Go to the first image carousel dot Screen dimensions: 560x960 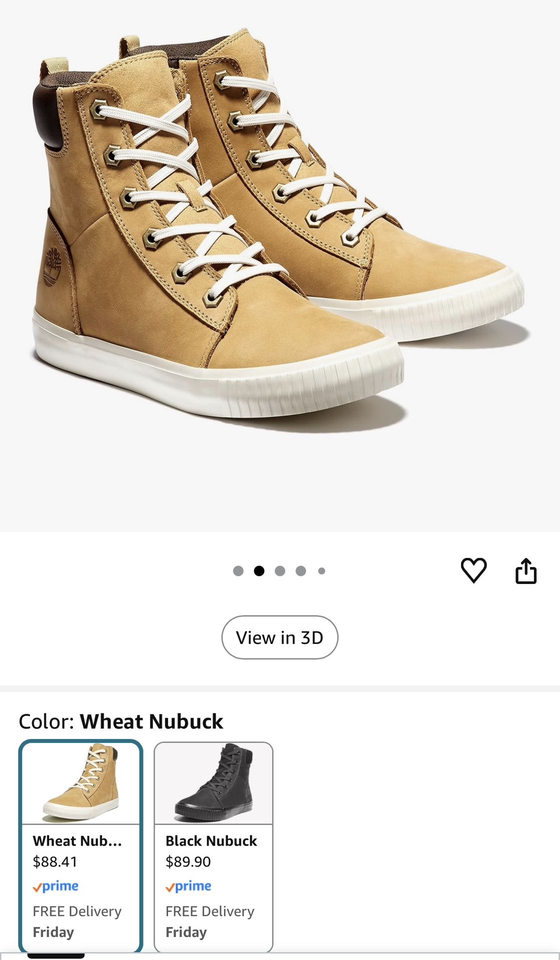pyautogui.click(x=238, y=571)
